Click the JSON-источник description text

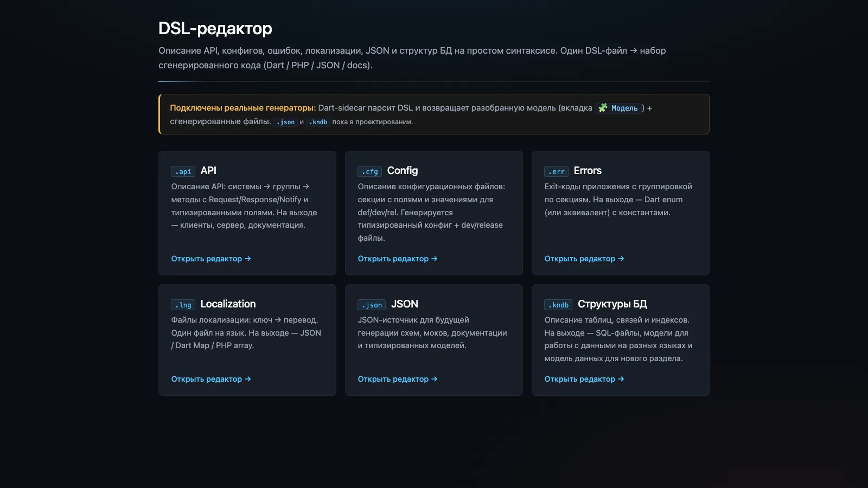pyautogui.click(x=432, y=333)
